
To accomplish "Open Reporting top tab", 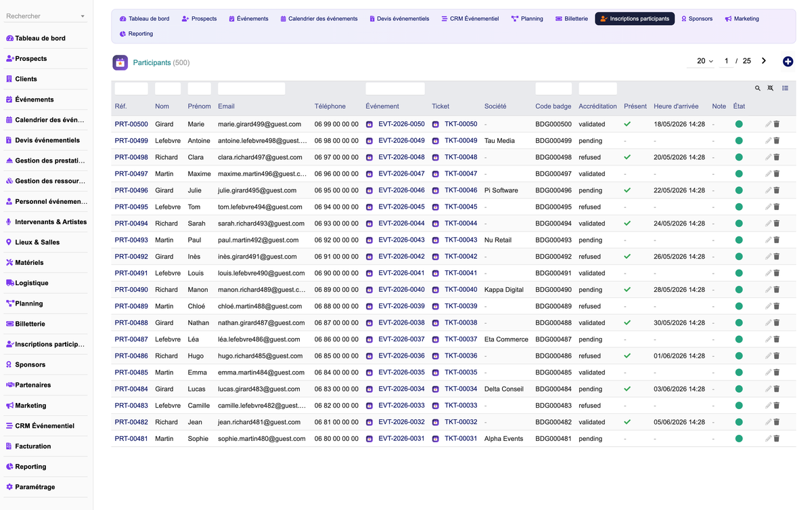I will 136,34.
